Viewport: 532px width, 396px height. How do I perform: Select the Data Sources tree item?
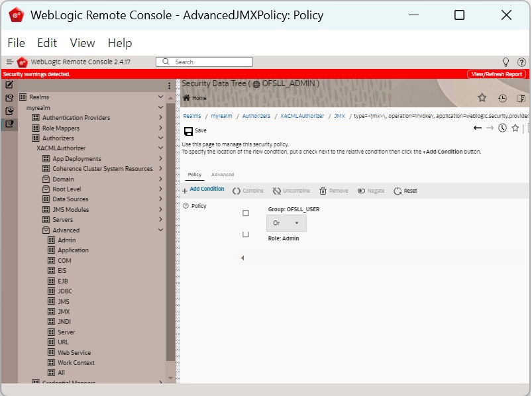[x=70, y=199]
